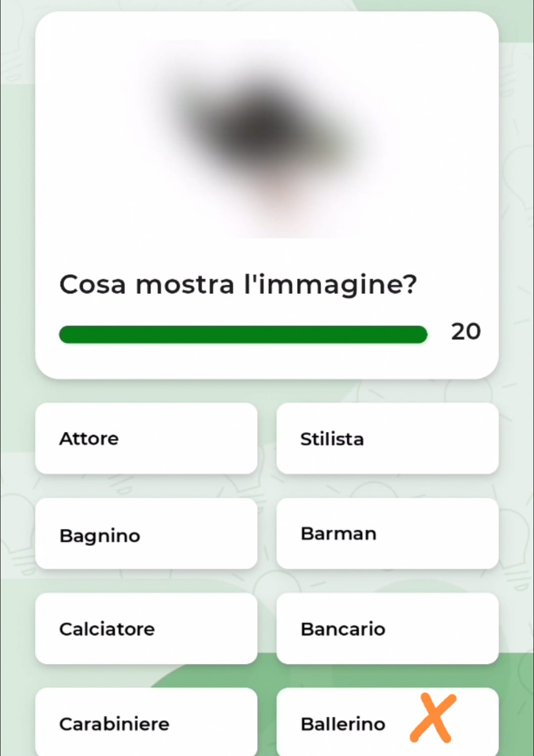
Task: Click the question text 'Cosa mostra l'immagine?'
Action: pyautogui.click(x=238, y=284)
